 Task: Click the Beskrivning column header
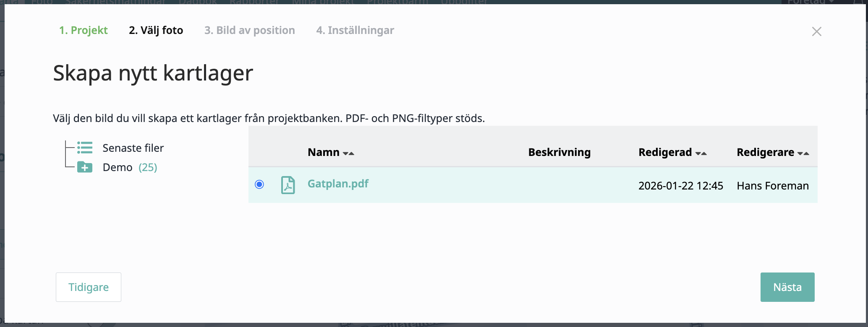(x=559, y=152)
